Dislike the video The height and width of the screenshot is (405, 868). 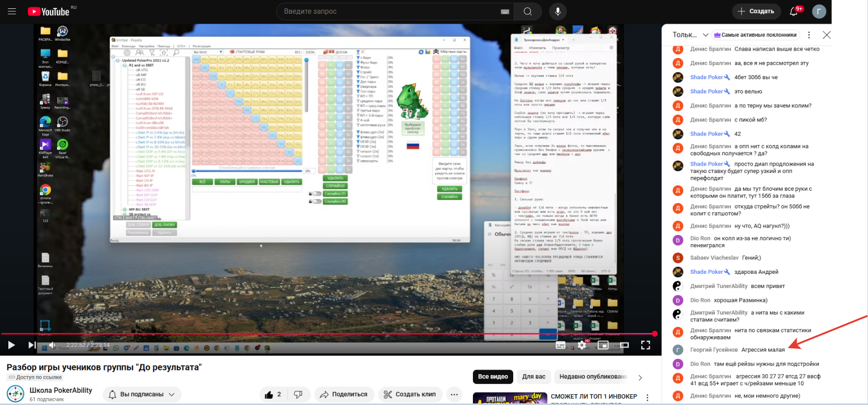point(298,394)
